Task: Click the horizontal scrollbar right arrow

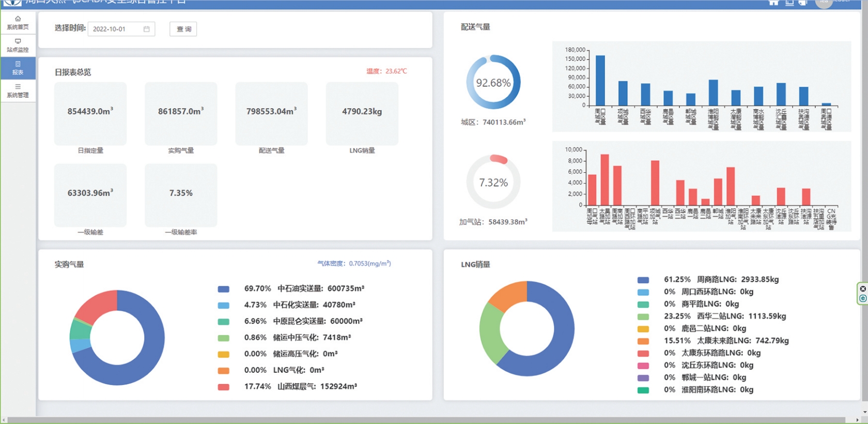Action: pos(858,420)
